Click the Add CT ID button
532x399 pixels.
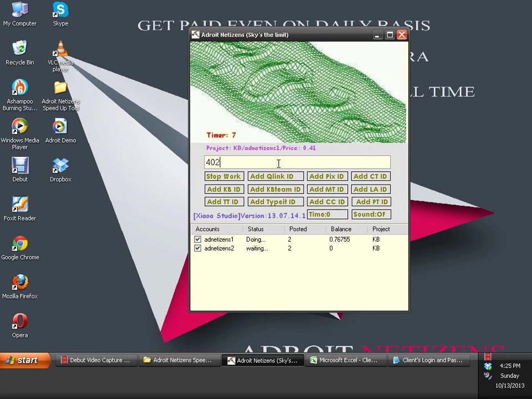coord(371,176)
